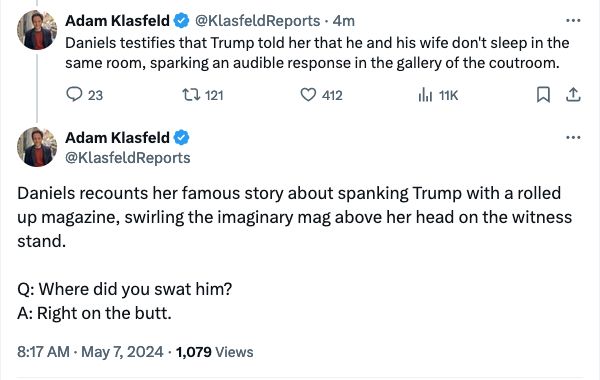The image size is (600, 380).
Task: Open more options on the second tweet
Action: 573,137
